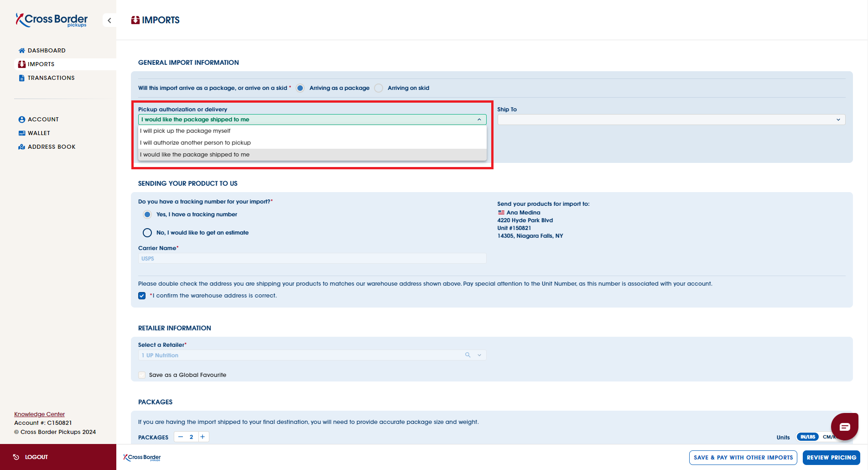Open the Select a Retailer combo box
The width and height of the screenshot is (868, 470).
coord(312,355)
